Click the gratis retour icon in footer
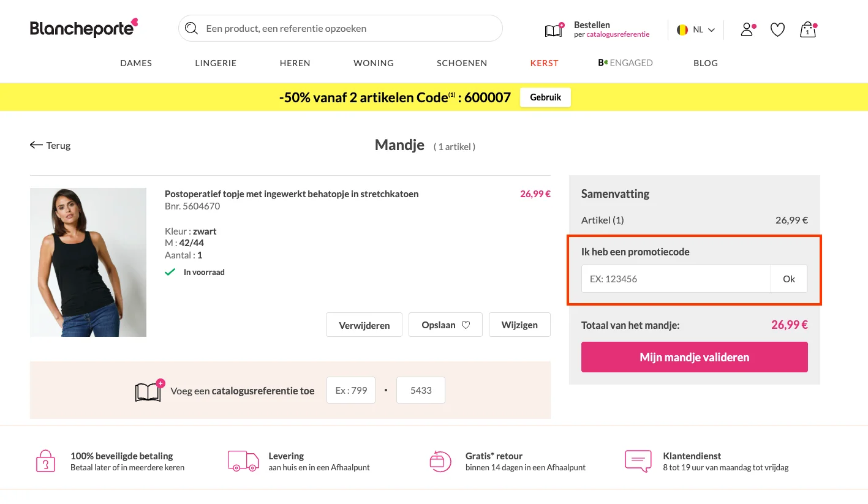The width and height of the screenshot is (868, 504). point(440,461)
